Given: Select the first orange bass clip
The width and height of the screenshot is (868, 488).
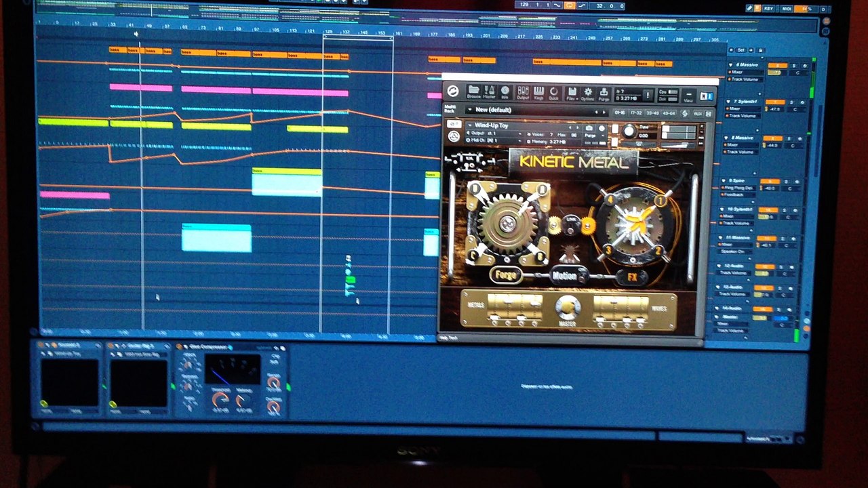Looking at the screenshot, I should 117,50.
